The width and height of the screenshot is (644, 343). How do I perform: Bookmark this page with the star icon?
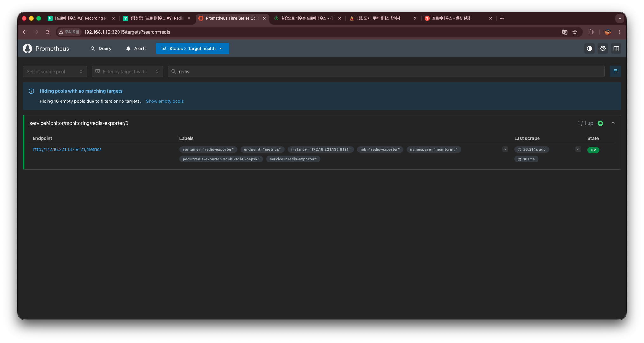coord(575,32)
